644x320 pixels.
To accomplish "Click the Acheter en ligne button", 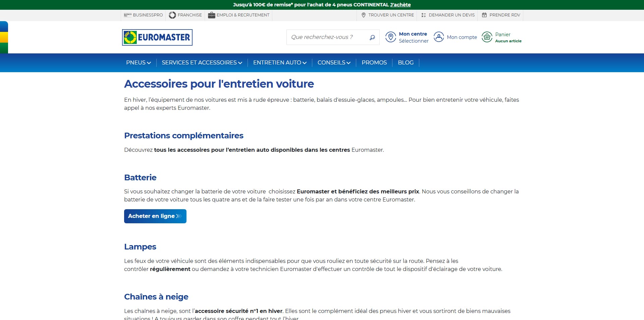I will point(155,216).
